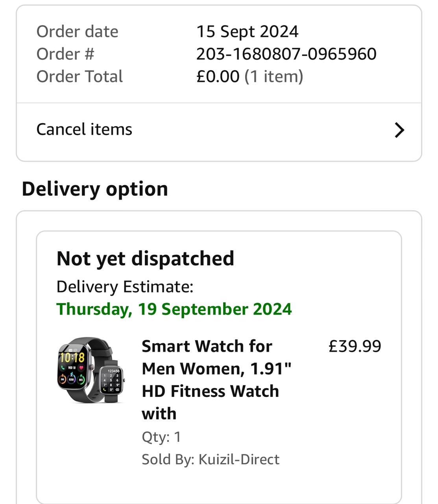Screen dimensions: 438x504
Task: Click the £39.99 item price
Action: point(355,346)
